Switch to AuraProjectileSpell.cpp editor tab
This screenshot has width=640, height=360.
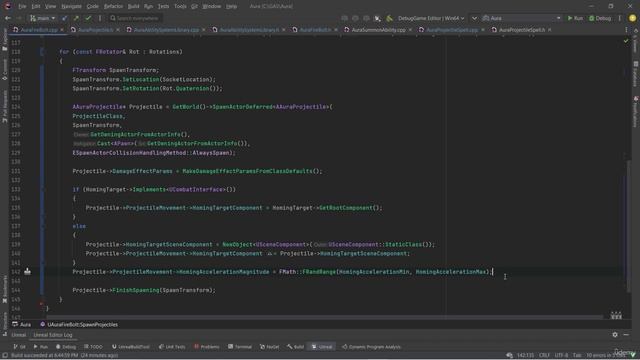(452, 30)
